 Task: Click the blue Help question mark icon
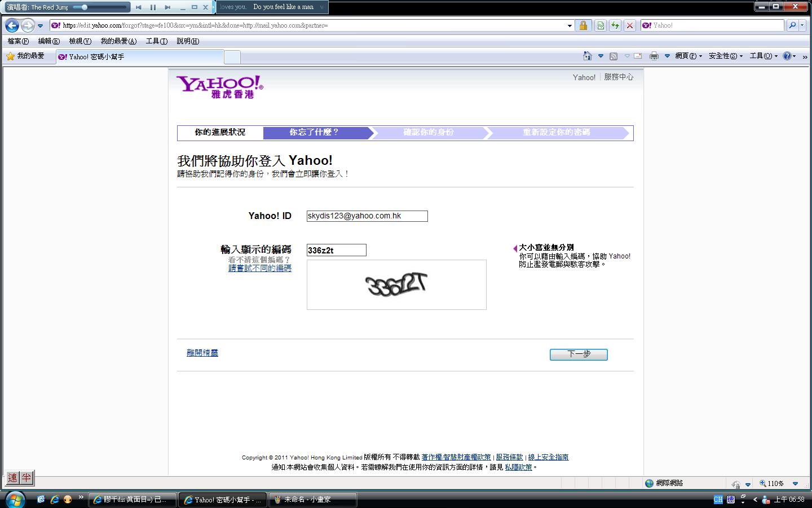pyautogui.click(x=787, y=56)
